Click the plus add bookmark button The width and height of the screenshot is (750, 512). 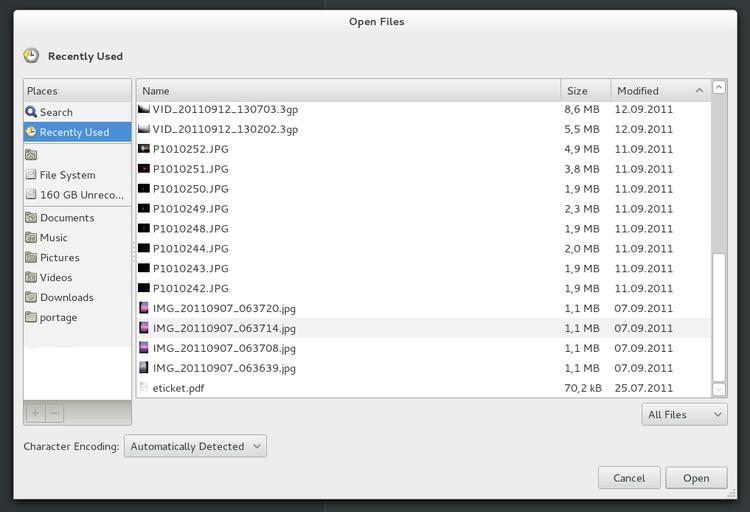coord(35,413)
